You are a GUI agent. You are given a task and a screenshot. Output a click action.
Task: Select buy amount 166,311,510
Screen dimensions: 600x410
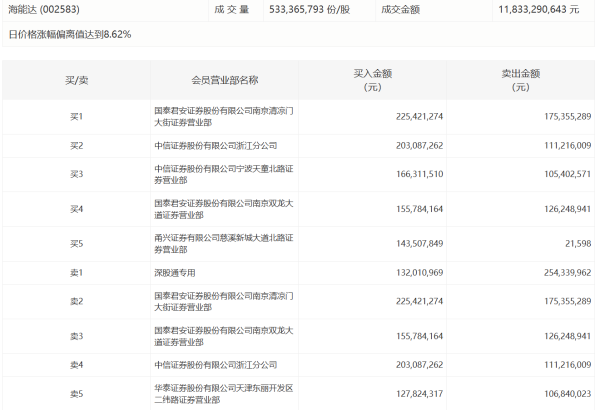tap(419, 175)
